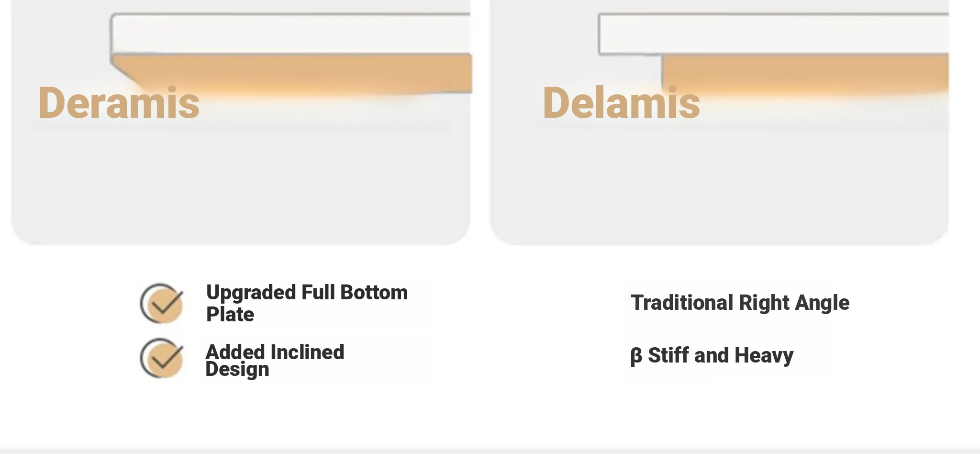
Task: Click the checkmark icon beside Added Inclined Design
Action: click(x=162, y=358)
